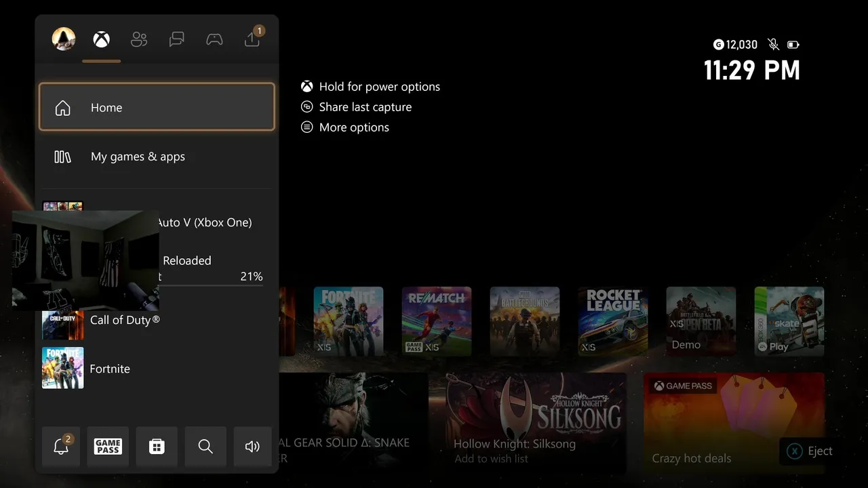Viewport: 868px width, 488px height.
Task: Open My games & apps
Action: pyautogui.click(x=157, y=157)
